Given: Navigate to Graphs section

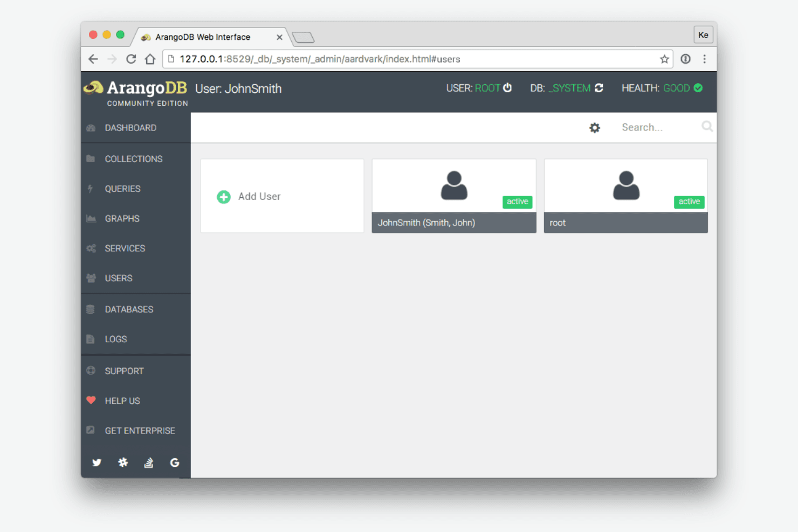Looking at the screenshot, I should coord(136,218).
